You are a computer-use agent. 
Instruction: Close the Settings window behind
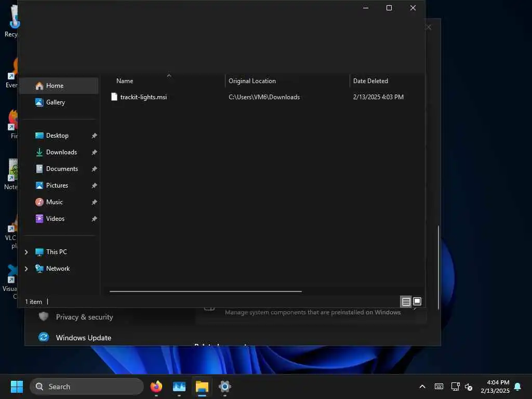pos(429,27)
